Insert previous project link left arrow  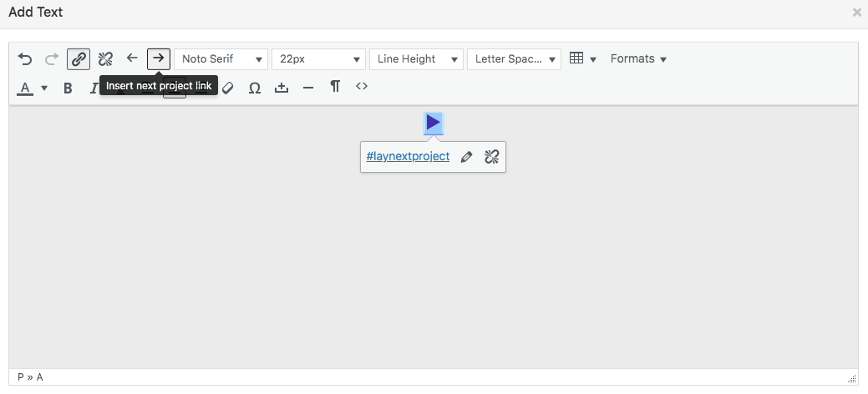tap(132, 58)
